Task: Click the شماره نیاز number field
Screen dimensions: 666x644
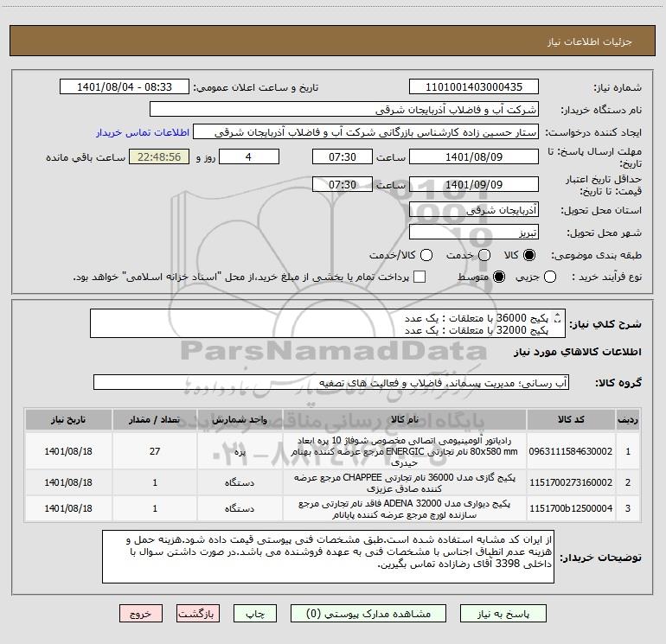Action: (x=474, y=86)
